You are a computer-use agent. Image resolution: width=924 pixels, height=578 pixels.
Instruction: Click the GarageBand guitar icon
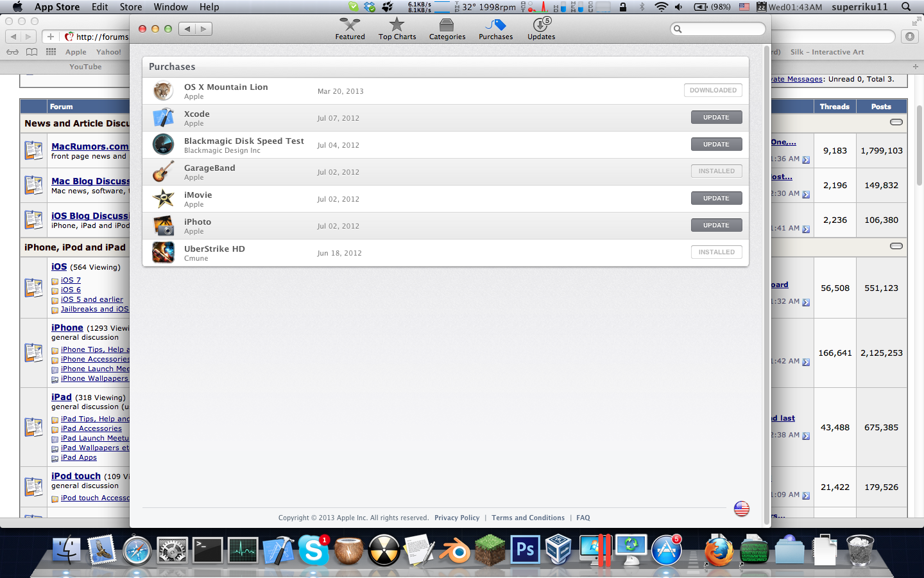163,171
